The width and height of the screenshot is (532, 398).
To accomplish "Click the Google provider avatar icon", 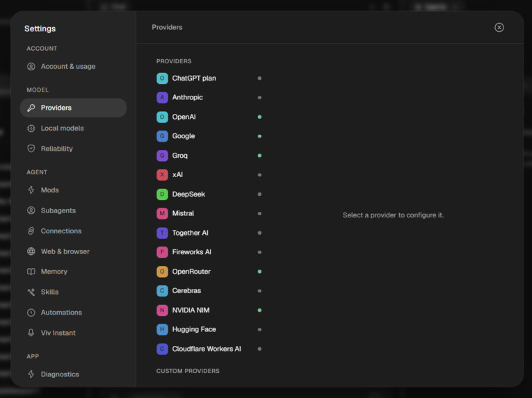I will click(x=162, y=136).
